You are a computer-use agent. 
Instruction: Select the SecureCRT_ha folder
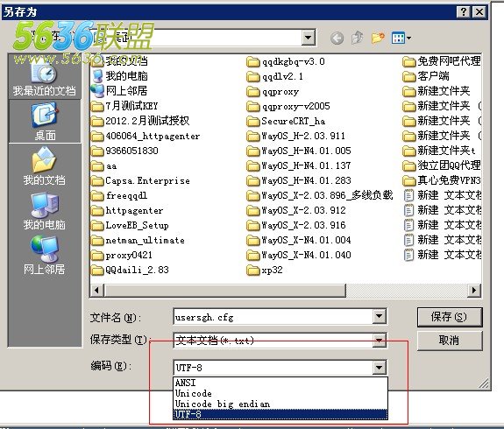point(286,122)
